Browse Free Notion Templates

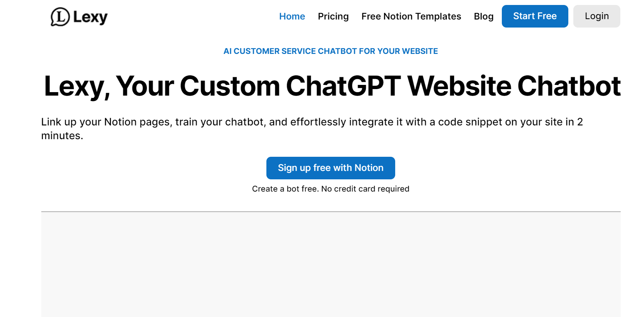click(x=411, y=16)
